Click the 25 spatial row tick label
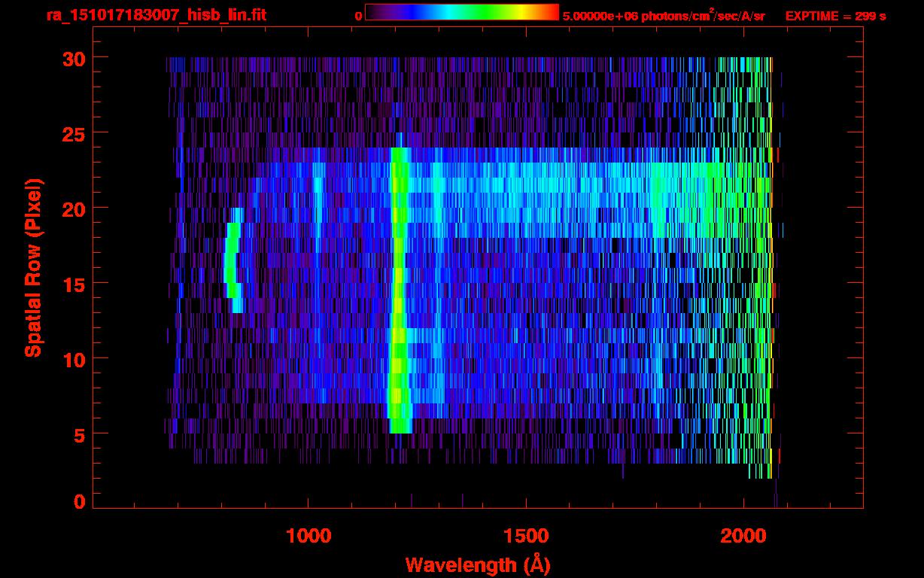This screenshot has width=924, height=578. coord(72,133)
